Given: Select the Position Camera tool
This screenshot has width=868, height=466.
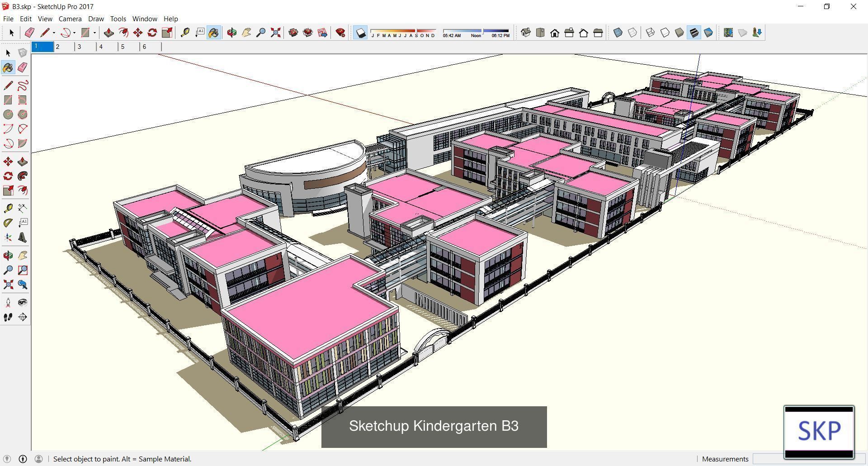Looking at the screenshot, I should (8, 303).
